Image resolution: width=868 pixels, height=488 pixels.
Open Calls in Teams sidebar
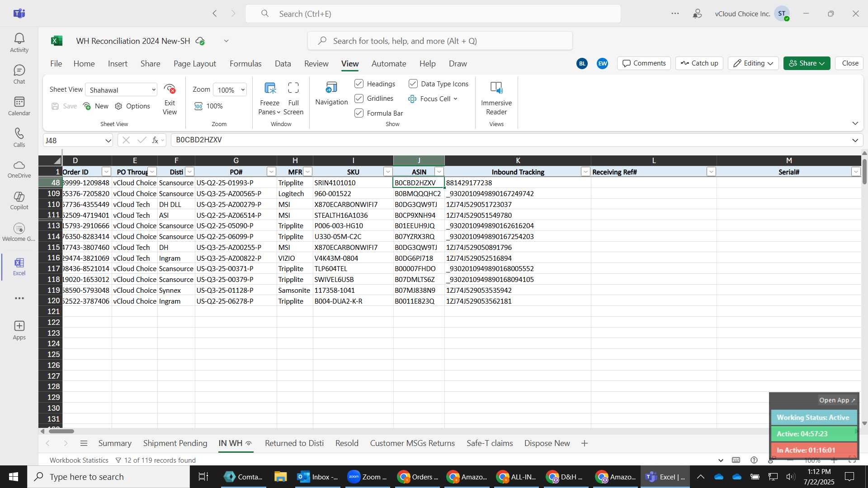pos(19,138)
